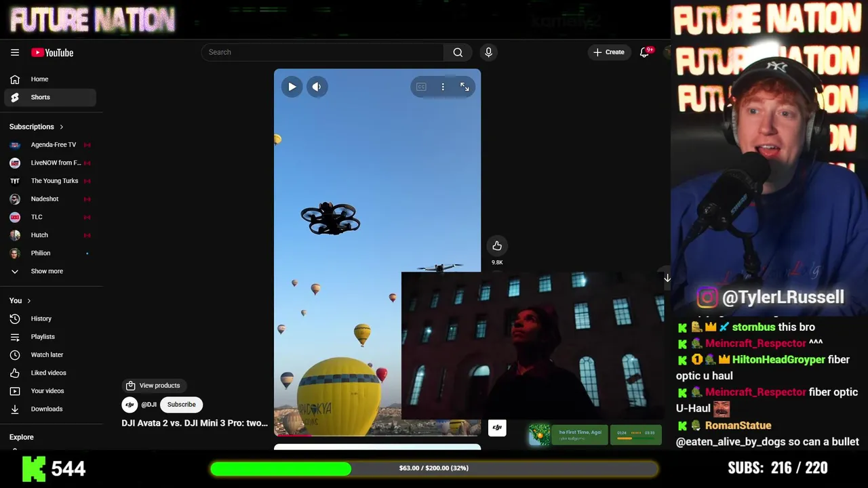Click the Shorts video progress bar

(377, 435)
